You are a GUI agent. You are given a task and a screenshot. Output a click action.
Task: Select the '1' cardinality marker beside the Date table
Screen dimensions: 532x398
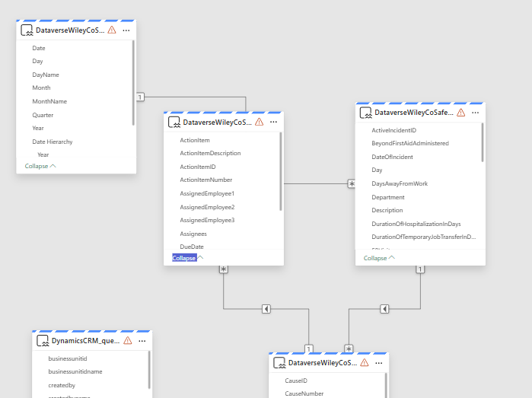[x=140, y=97]
